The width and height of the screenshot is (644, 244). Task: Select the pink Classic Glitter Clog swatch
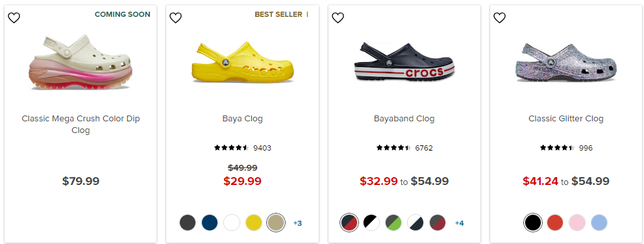(577, 223)
